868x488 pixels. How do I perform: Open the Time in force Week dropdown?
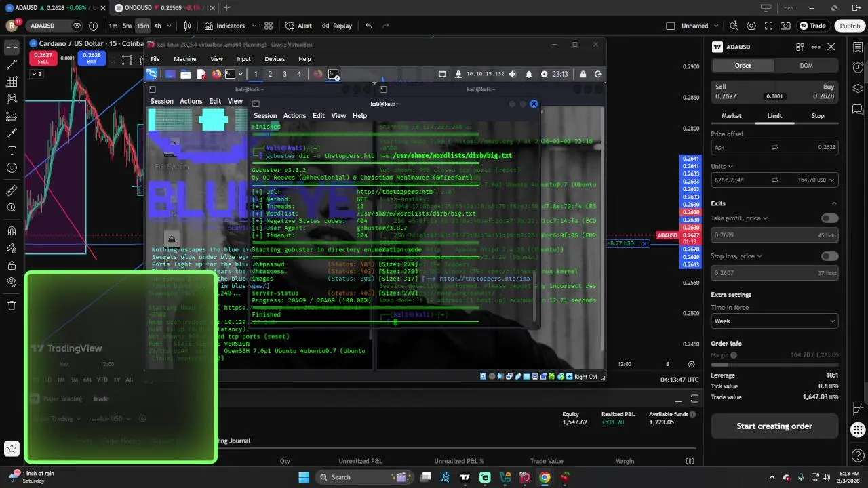[774, 321]
